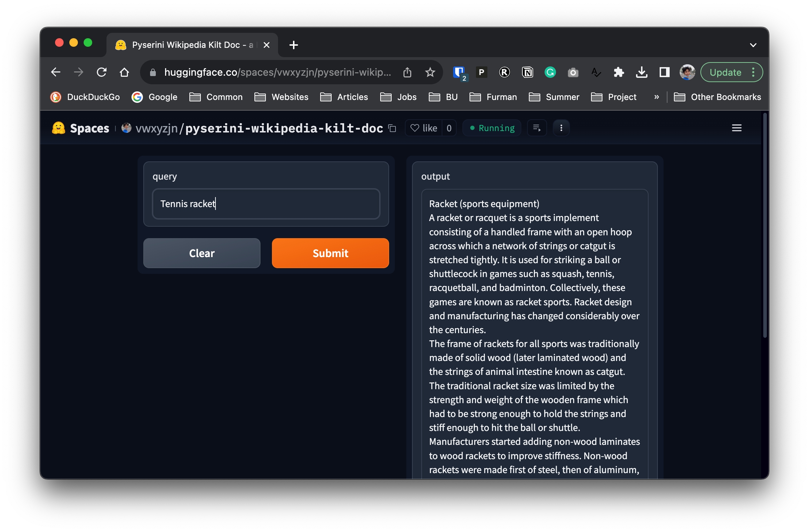Open the Notion web clipper extension
Image resolution: width=809 pixels, height=532 pixels.
tap(527, 72)
